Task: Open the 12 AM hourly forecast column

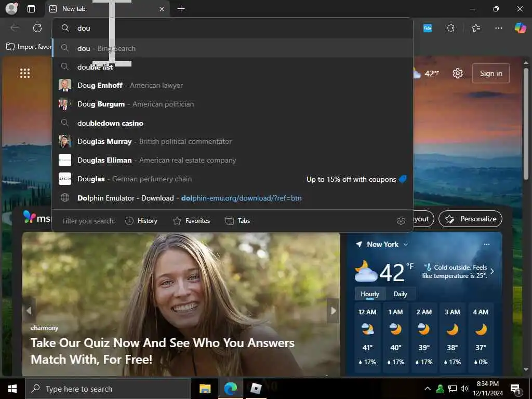Action: [367, 338]
